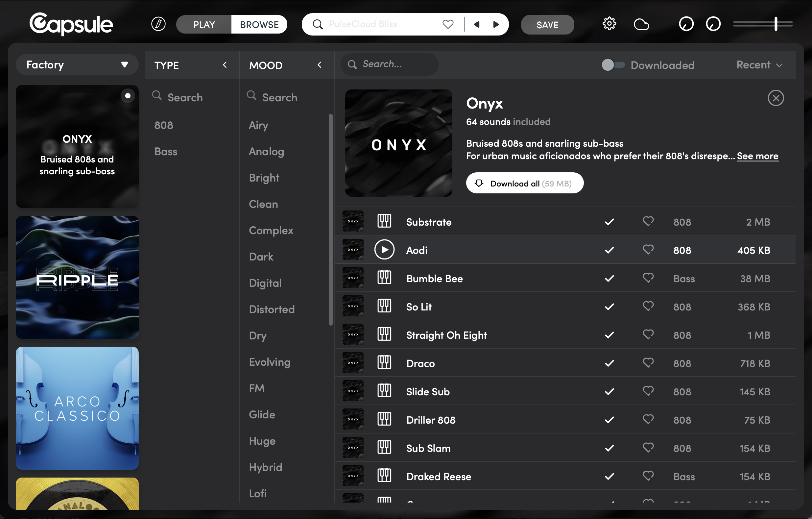The width and height of the screenshot is (812, 519).
Task: Open the settings gear icon
Action: 609,24
